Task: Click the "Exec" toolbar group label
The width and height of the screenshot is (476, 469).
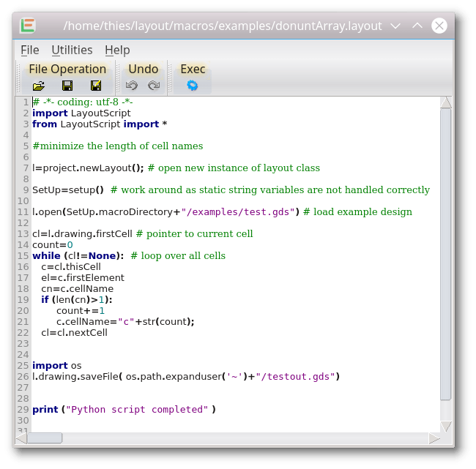Action: pos(193,70)
